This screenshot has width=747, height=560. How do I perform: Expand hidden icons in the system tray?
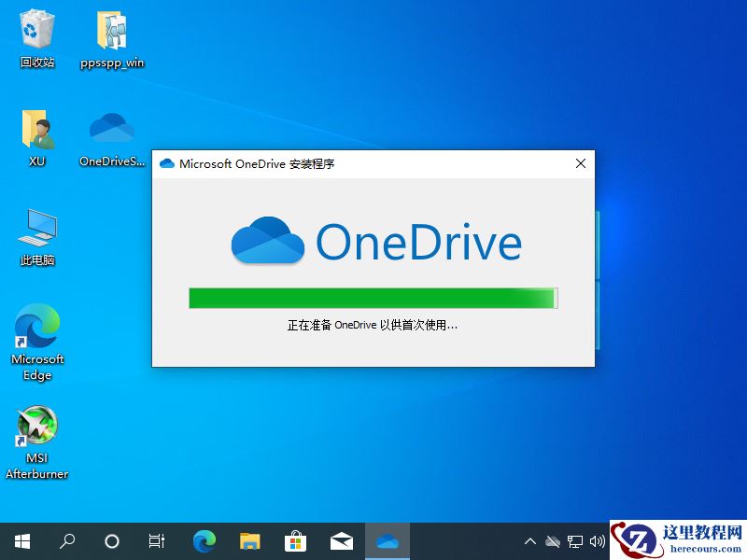(529, 540)
